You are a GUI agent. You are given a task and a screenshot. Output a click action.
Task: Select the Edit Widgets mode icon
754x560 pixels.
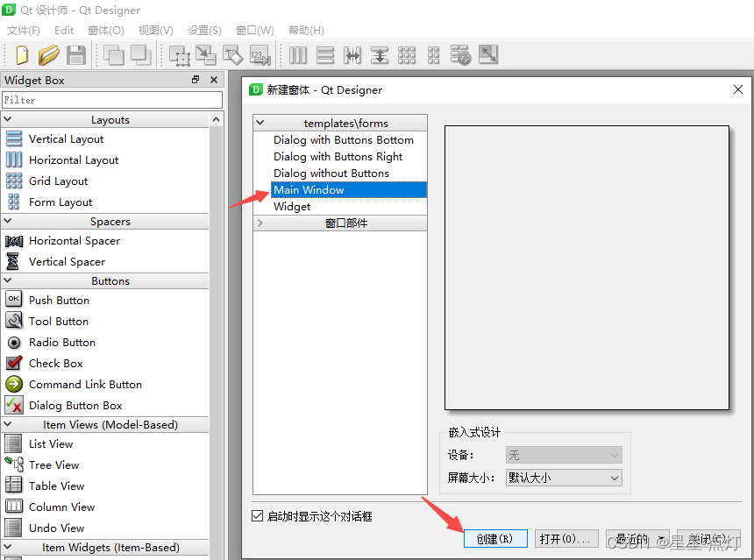pyautogui.click(x=180, y=55)
